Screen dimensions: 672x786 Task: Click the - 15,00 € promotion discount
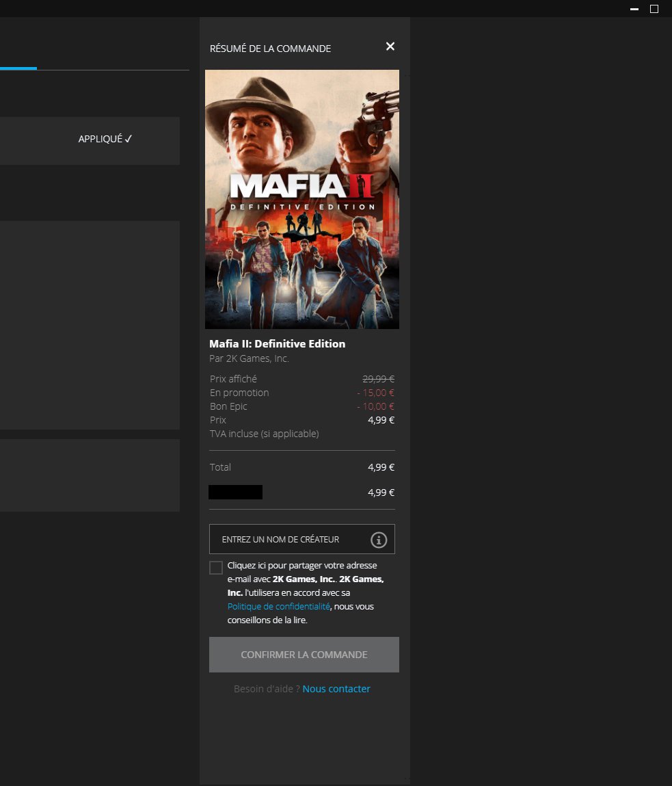coord(376,393)
